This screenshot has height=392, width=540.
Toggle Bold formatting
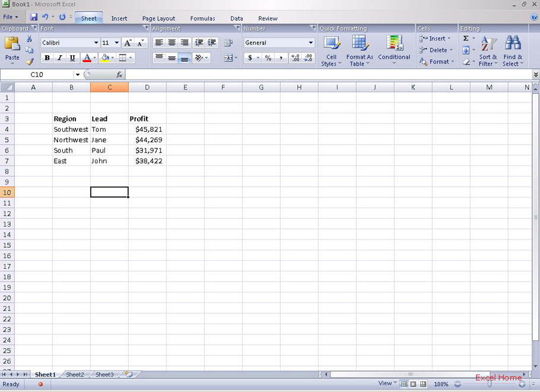coord(47,58)
